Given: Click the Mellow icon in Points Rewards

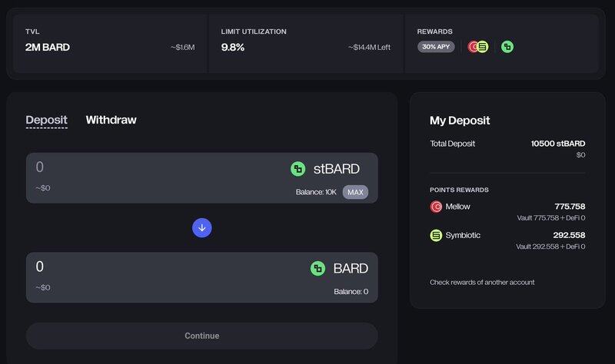Looking at the screenshot, I should (436, 207).
